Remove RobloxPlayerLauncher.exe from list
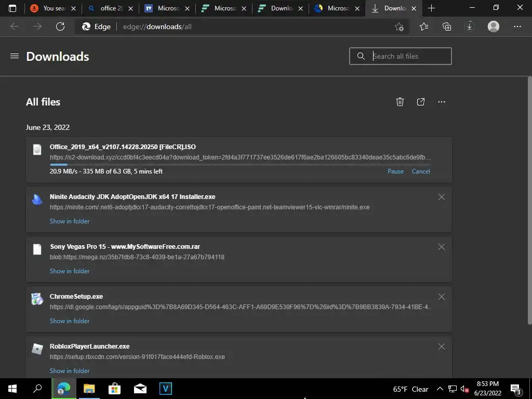The image size is (532, 399). (x=442, y=347)
